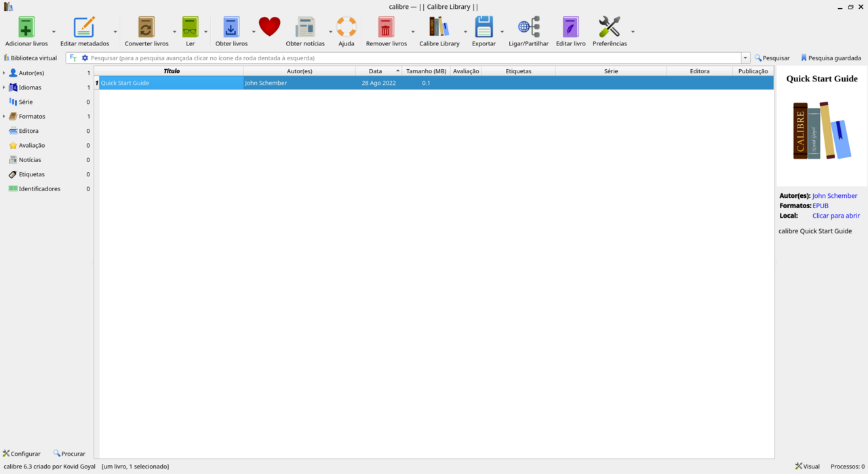Open the Visual layout button
Screen dimensions: 868x474
click(808, 467)
